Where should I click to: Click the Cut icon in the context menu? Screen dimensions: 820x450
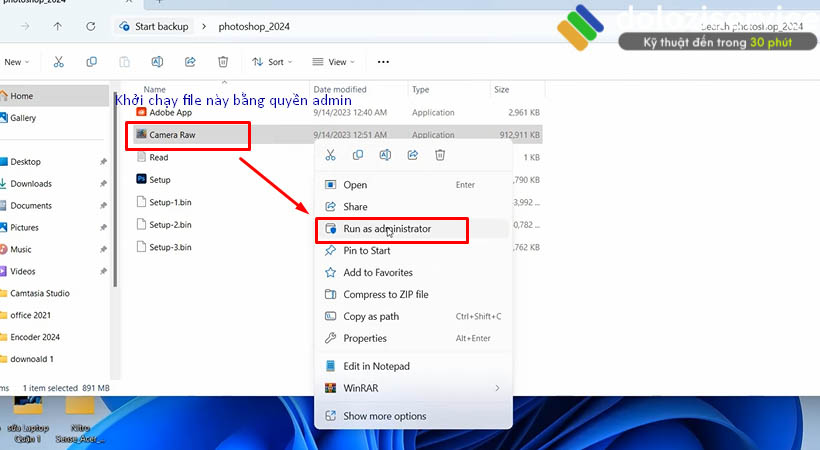pyautogui.click(x=330, y=155)
